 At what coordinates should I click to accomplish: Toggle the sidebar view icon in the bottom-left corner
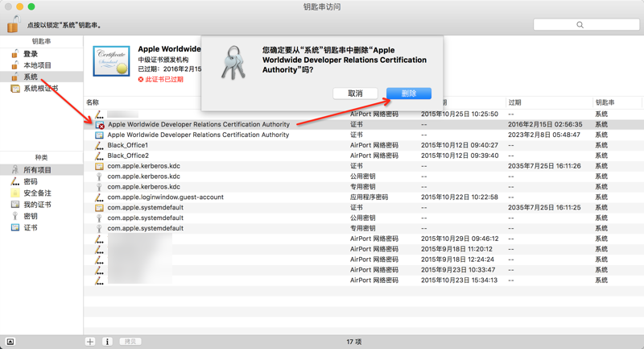[x=10, y=342]
